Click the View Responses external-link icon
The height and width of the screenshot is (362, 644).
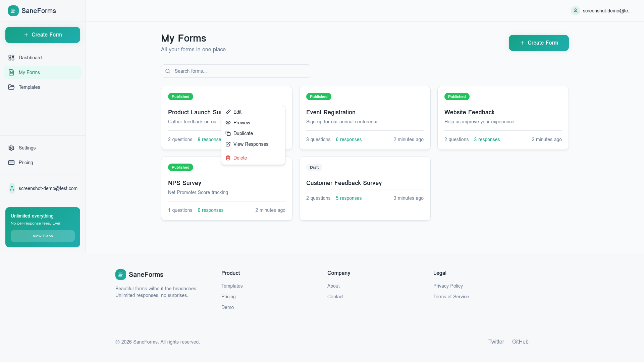pyautogui.click(x=228, y=144)
